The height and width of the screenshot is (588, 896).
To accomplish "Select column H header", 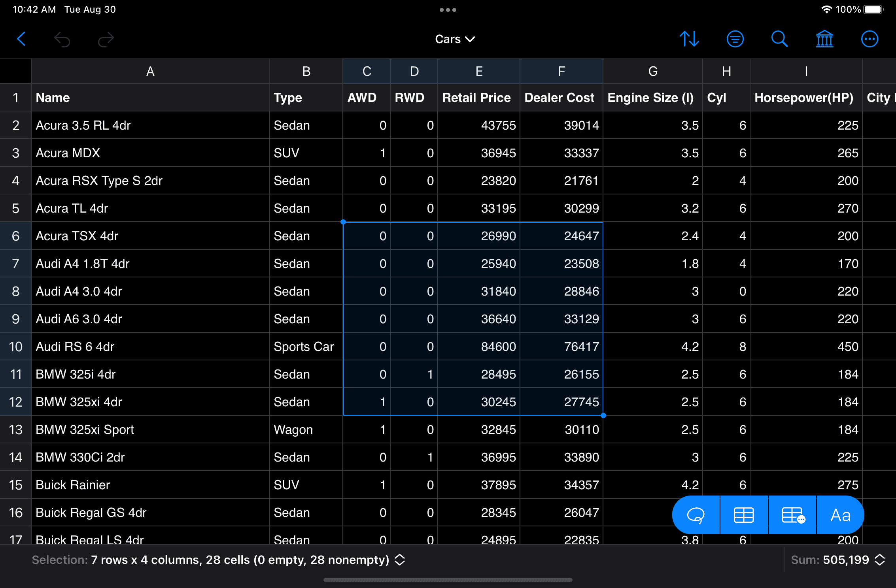I will [x=726, y=71].
